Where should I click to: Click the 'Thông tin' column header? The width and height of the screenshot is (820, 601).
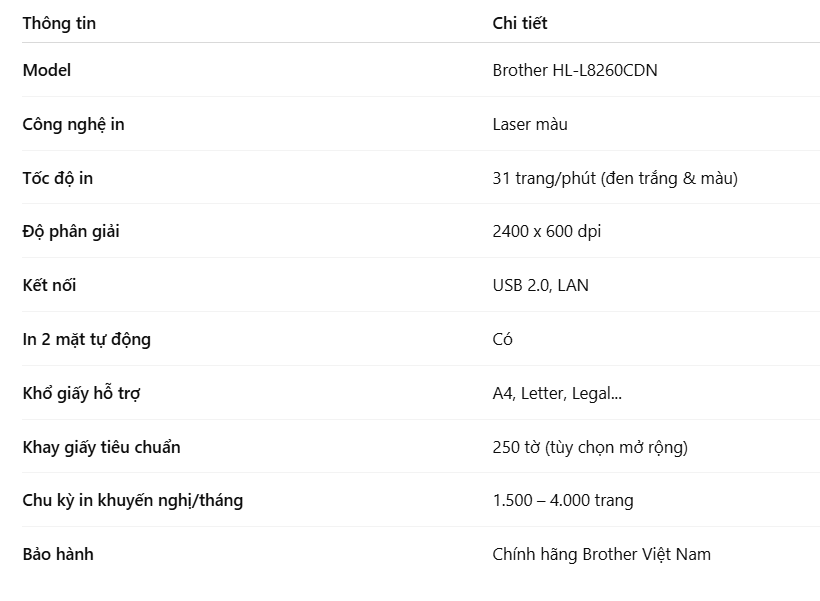pos(59,23)
